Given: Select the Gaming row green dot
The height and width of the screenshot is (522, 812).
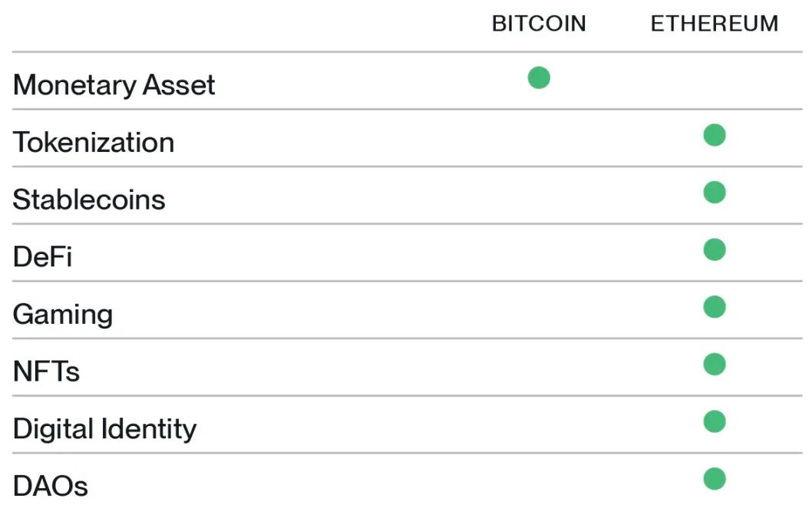Looking at the screenshot, I should pyautogui.click(x=714, y=307).
